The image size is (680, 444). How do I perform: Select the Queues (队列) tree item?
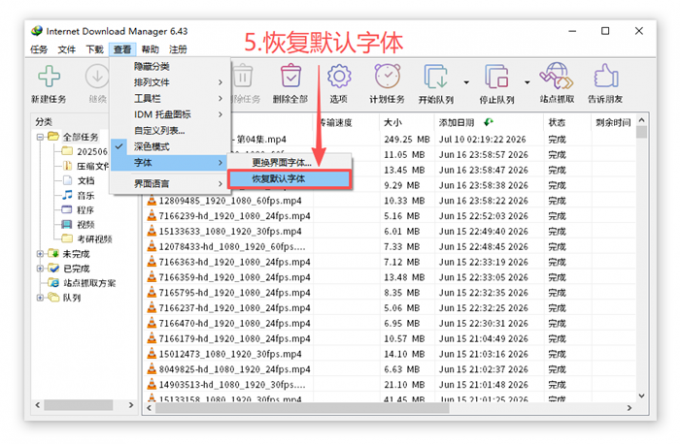(72, 297)
